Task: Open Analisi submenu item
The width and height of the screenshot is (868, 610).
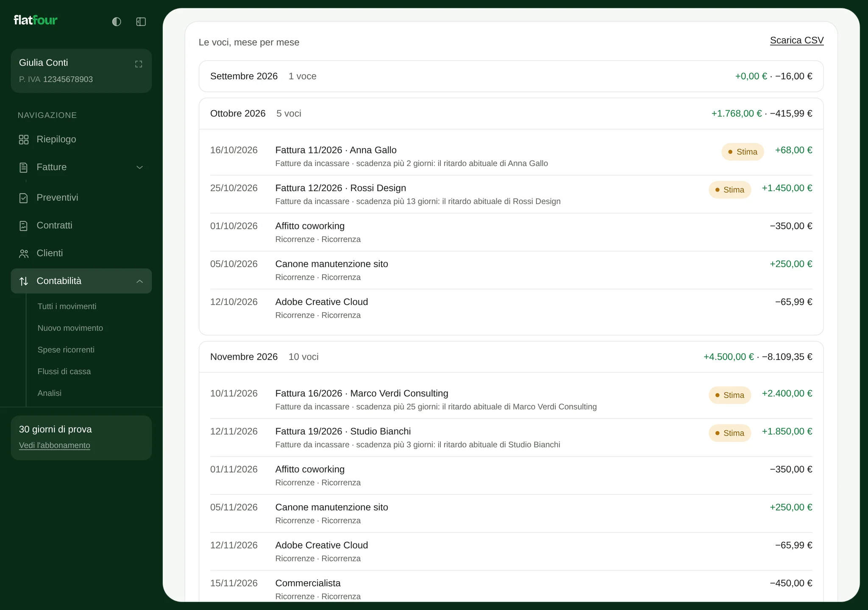Action: point(50,393)
